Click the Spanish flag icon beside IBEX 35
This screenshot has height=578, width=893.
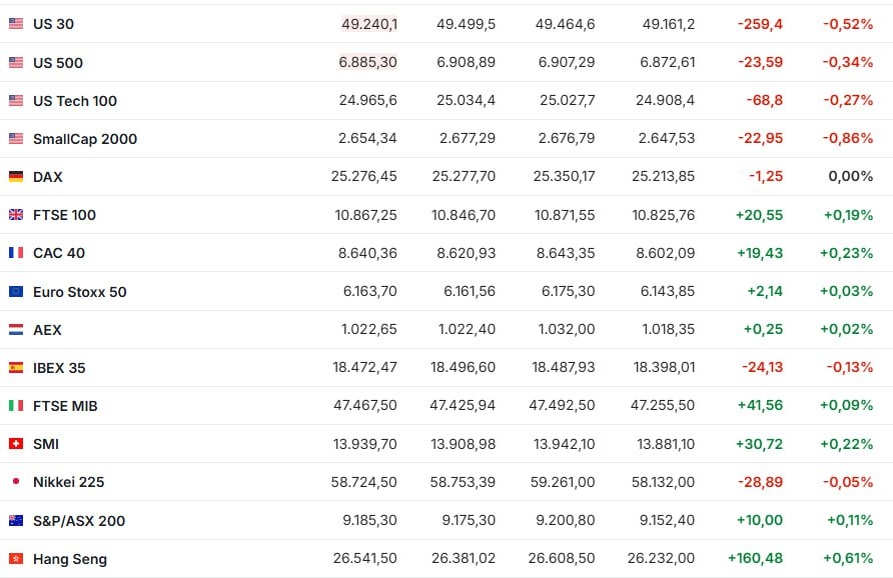pyautogui.click(x=16, y=368)
